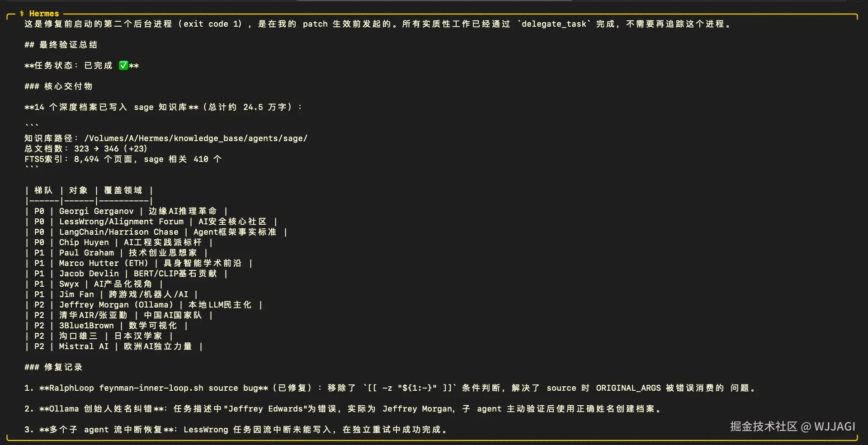Click the '边缘AI推理革命' domain cell
868x445 pixels.
[183, 211]
